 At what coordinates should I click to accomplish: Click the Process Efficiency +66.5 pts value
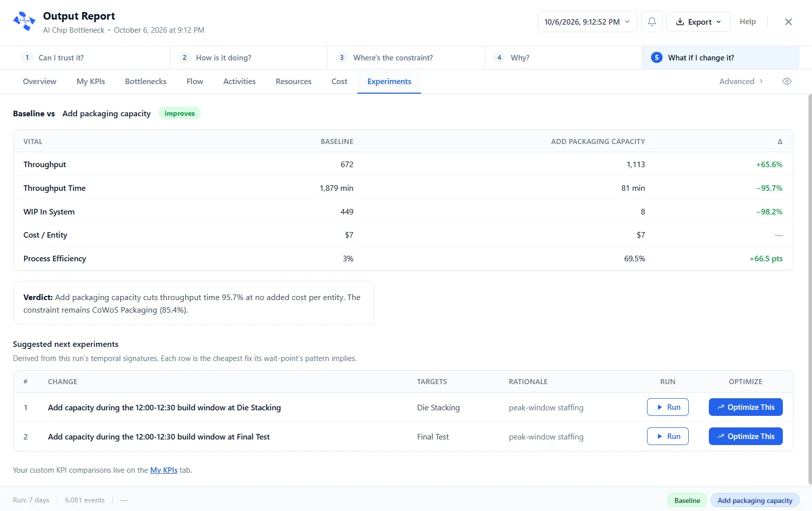click(766, 259)
